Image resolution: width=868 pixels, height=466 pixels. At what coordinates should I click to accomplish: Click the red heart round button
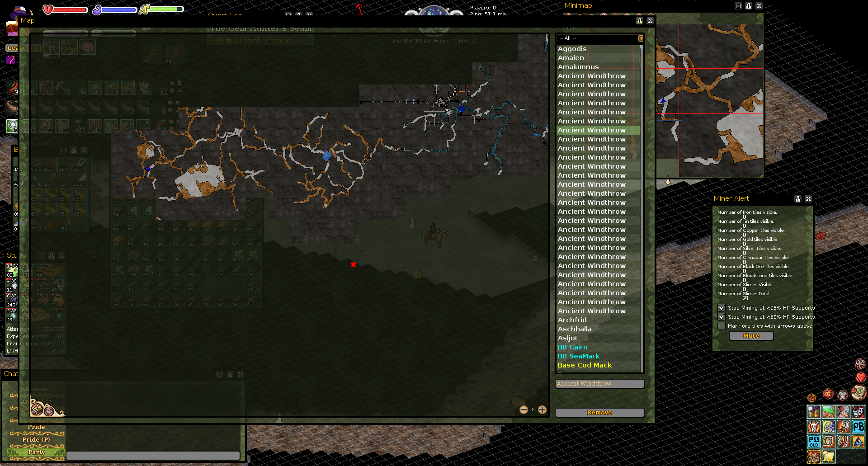(x=861, y=377)
